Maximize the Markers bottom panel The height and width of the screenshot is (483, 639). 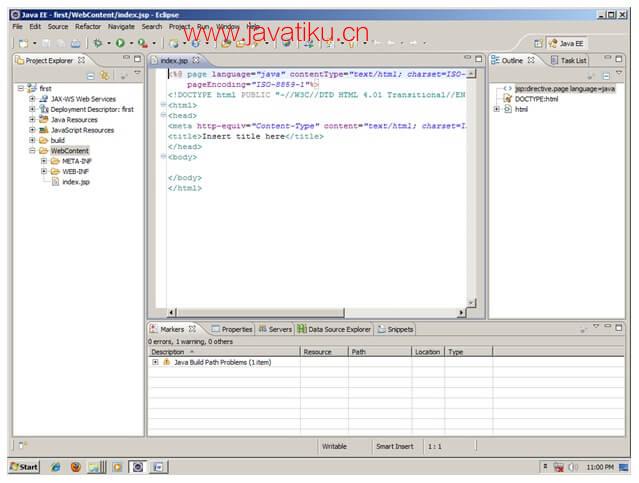619,327
